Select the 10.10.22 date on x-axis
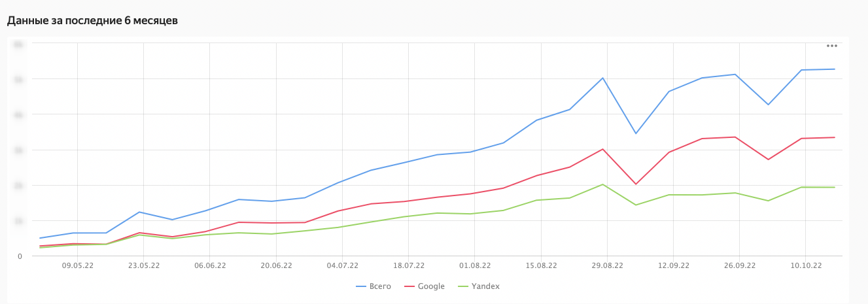Viewport: 868px width, 304px height. [x=807, y=265]
